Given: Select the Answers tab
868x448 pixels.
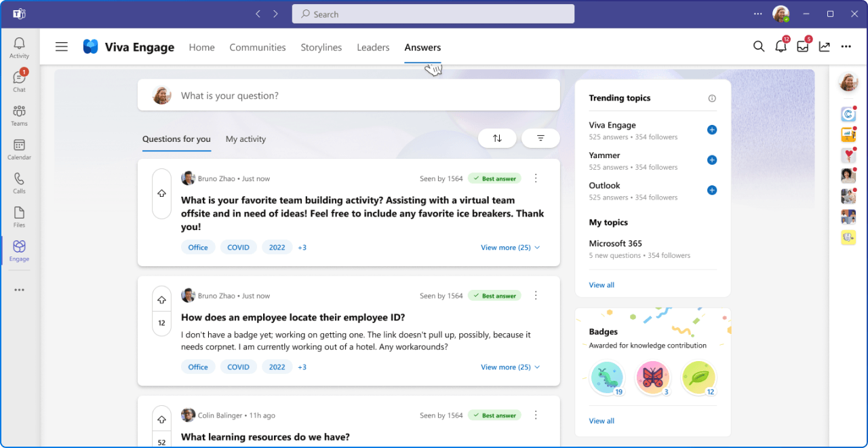Looking at the screenshot, I should [x=422, y=48].
